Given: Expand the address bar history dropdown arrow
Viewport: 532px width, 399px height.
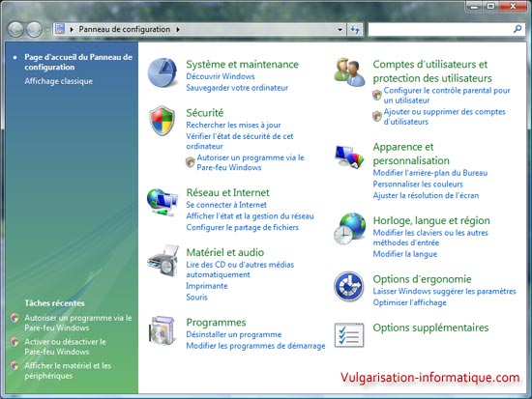Looking at the screenshot, I should pyautogui.click(x=340, y=30).
